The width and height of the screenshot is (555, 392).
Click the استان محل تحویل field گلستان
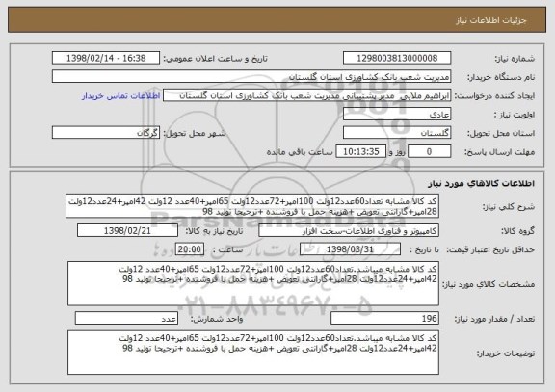point(397,133)
